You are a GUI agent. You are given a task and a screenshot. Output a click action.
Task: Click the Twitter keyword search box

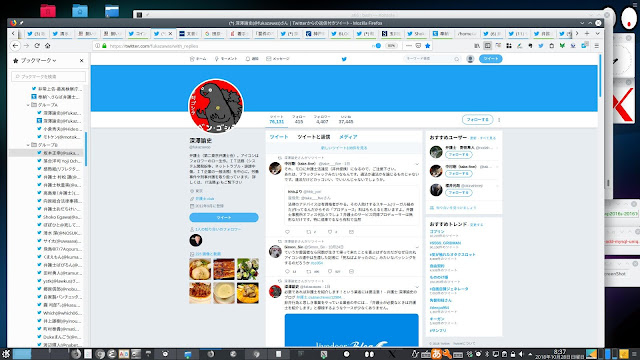coord(432,59)
